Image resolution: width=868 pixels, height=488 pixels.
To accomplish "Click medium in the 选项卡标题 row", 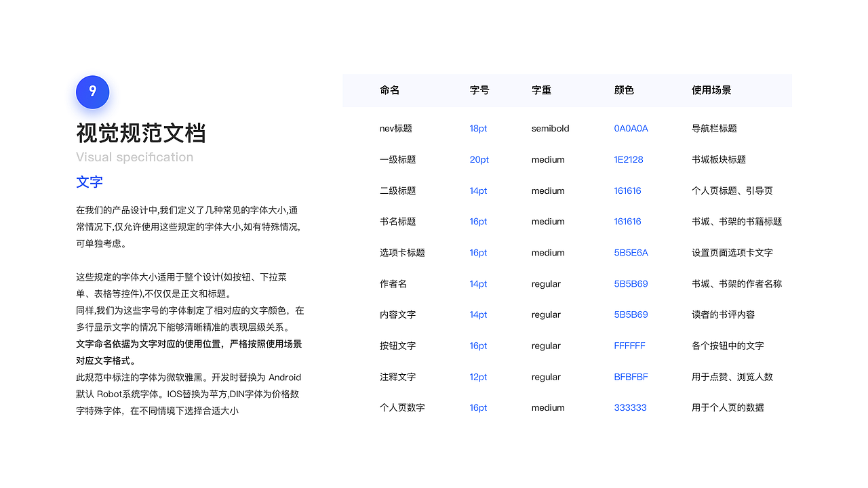I will click(548, 253).
